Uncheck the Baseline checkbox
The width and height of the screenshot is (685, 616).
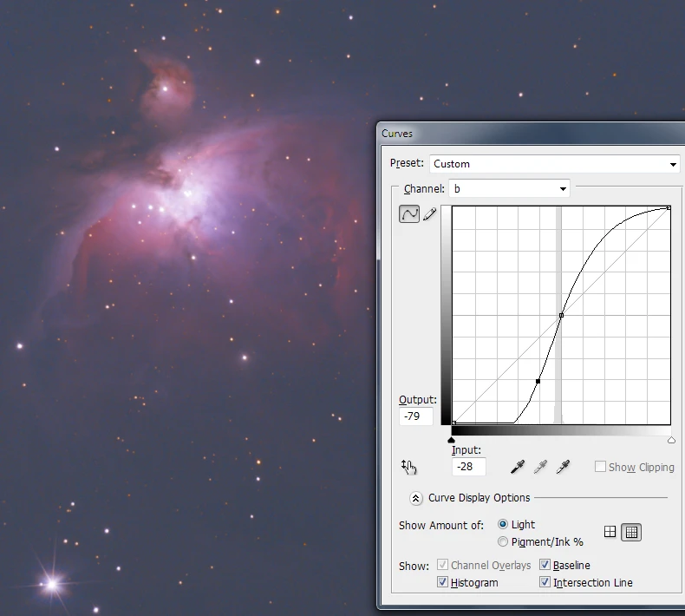(x=545, y=565)
